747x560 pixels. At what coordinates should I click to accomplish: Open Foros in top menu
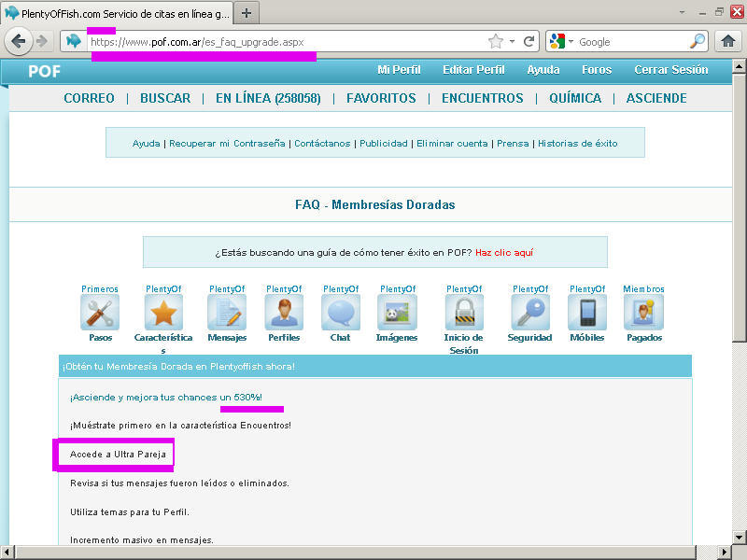[597, 70]
